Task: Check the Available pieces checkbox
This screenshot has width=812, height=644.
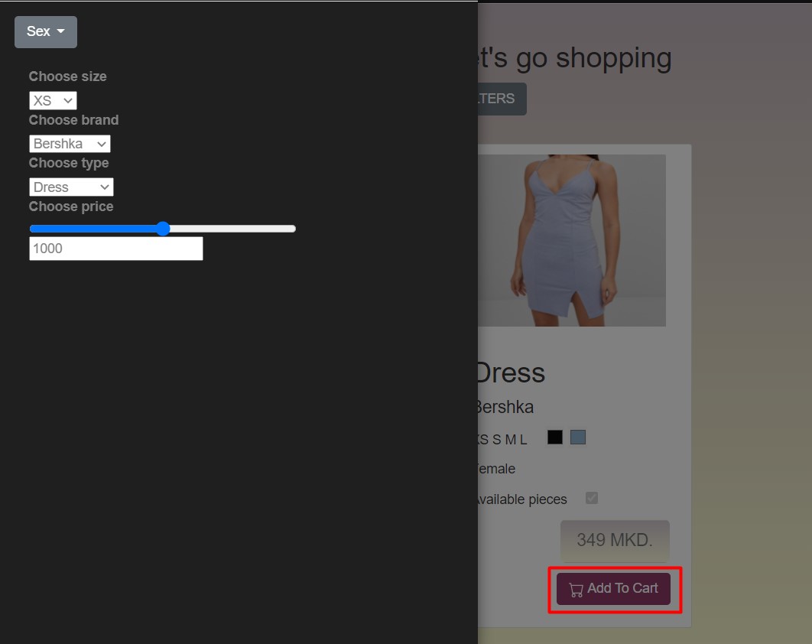Action: (x=591, y=498)
